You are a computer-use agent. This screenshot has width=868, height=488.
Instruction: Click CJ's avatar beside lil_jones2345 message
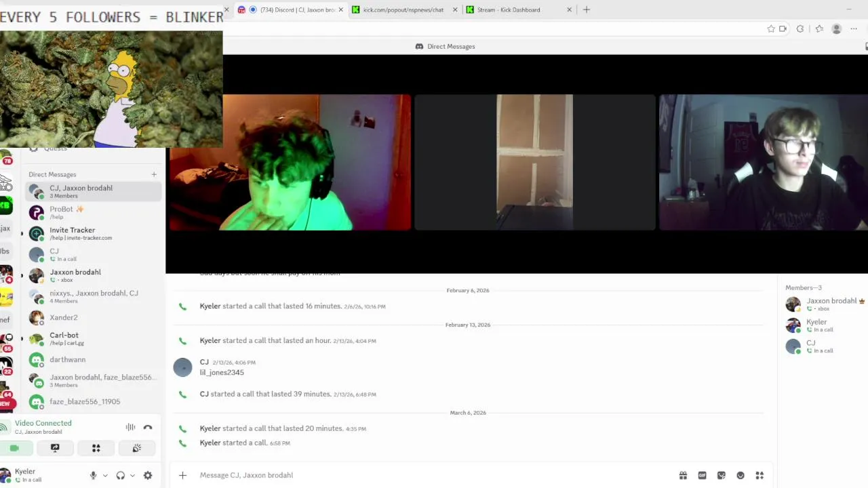point(182,367)
